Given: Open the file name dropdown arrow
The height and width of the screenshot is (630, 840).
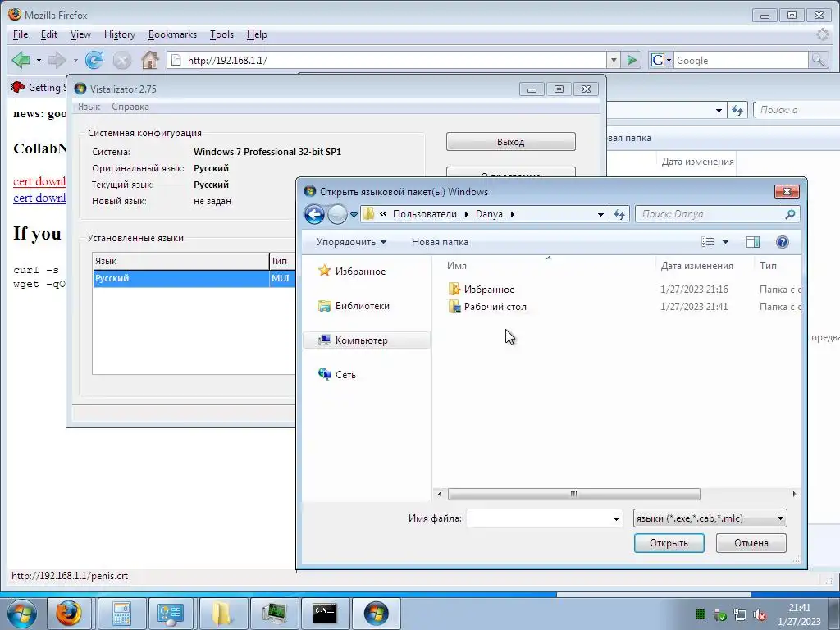Looking at the screenshot, I should click(x=616, y=518).
